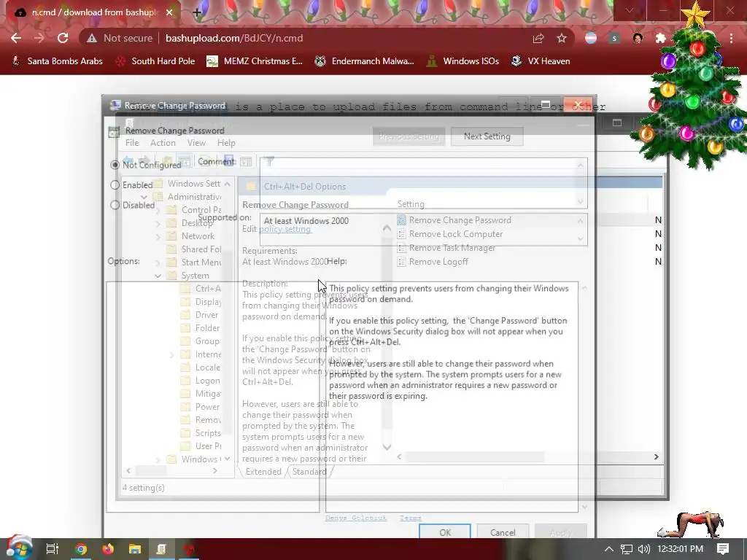Viewport: 747px width, 560px height.
Task: Open File Explorer from taskbar
Action: pyautogui.click(x=135, y=549)
